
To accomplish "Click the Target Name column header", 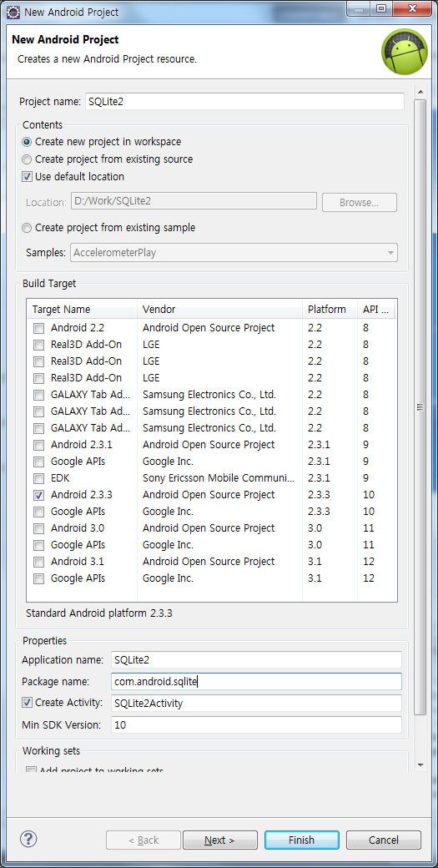I will click(x=82, y=310).
